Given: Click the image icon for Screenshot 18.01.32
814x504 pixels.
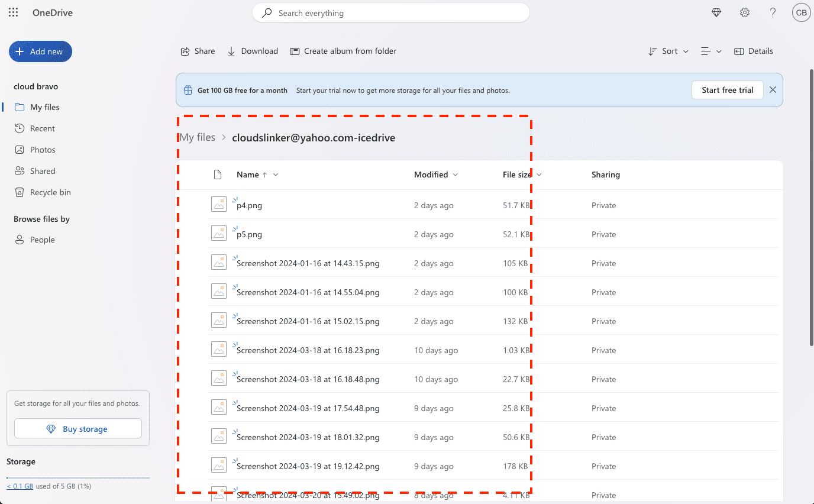Looking at the screenshot, I should click(219, 436).
